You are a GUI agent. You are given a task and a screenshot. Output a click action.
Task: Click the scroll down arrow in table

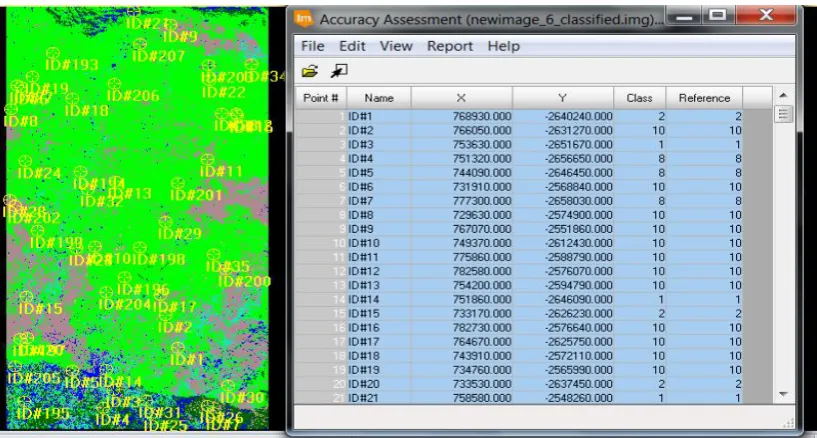coord(783,395)
